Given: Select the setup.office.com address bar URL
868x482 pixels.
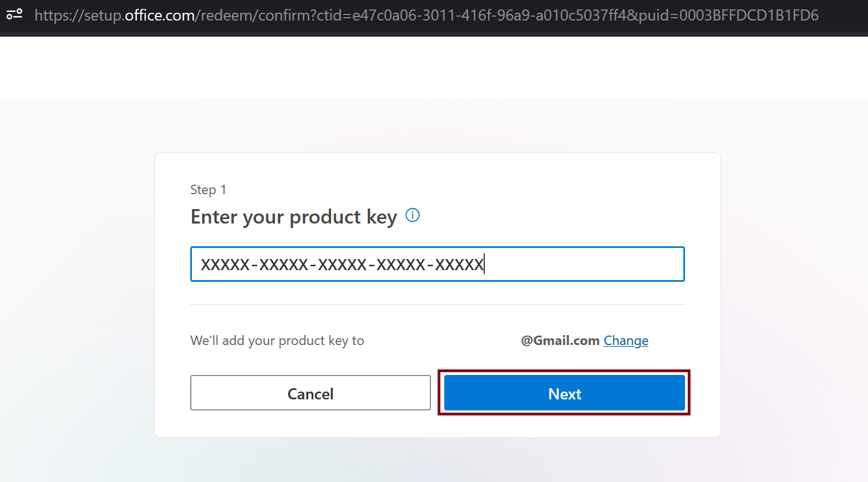Looking at the screenshot, I should coord(427,15).
